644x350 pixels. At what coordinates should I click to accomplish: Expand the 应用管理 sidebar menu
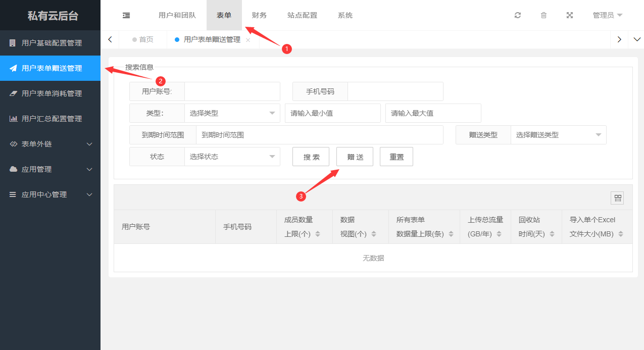pyautogui.click(x=51, y=169)
